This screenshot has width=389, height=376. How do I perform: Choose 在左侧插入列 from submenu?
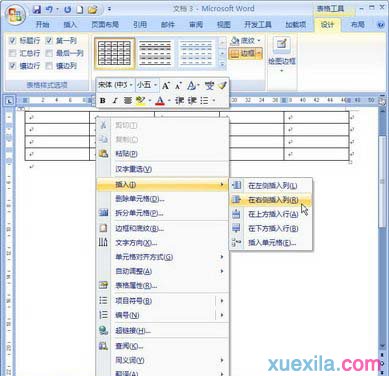(271, 185)
